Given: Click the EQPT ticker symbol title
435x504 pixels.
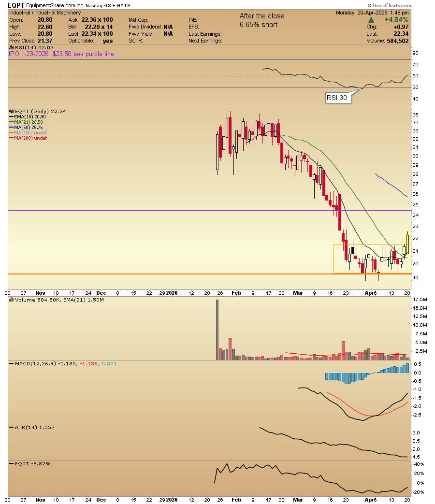Looking at the screenshot, I should 16,5.
